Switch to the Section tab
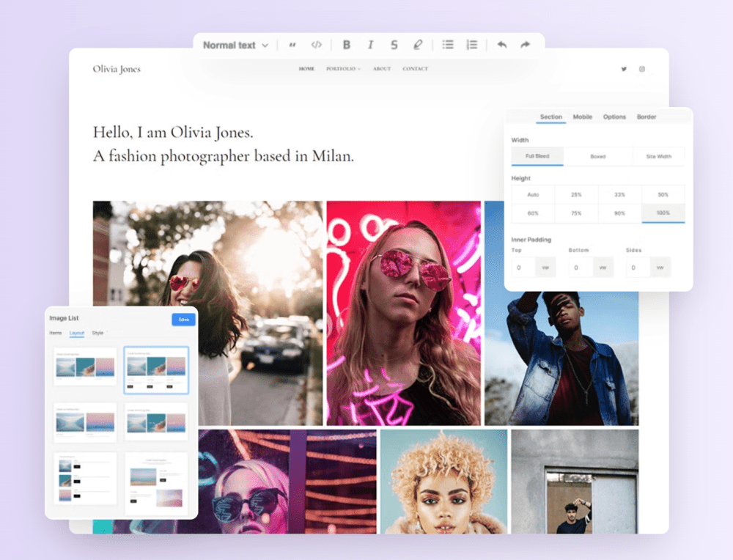 [x=550, y=117]
